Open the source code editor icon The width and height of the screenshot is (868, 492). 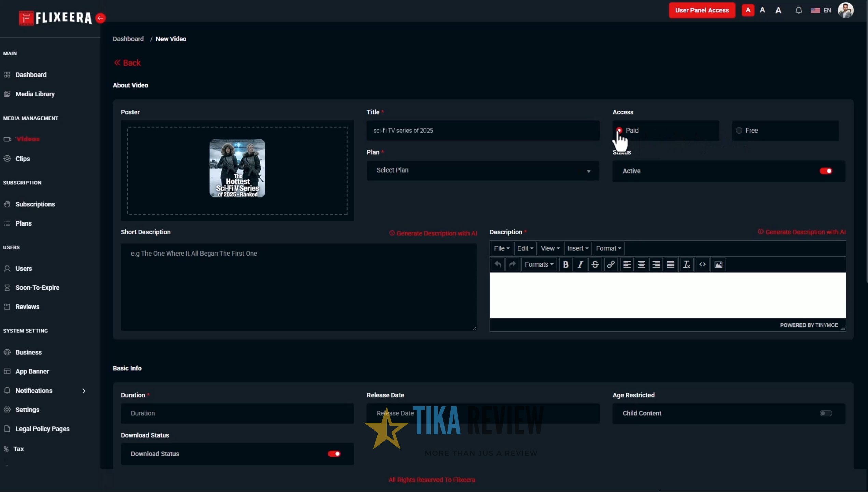point(702,264)
